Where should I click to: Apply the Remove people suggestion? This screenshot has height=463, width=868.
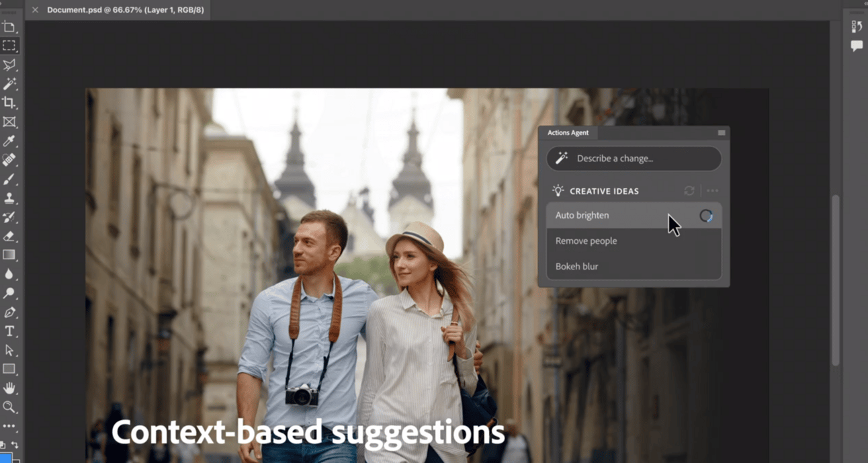[586, 241]
